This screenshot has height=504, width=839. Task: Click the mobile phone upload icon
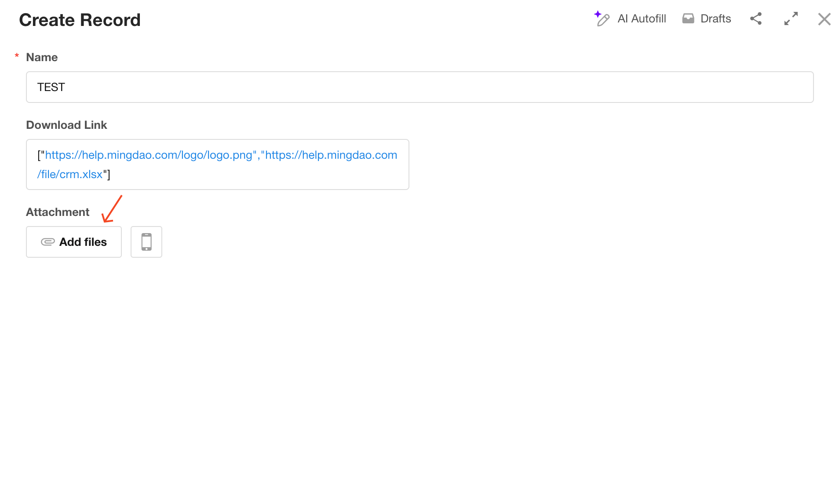(x=146, y=242)
